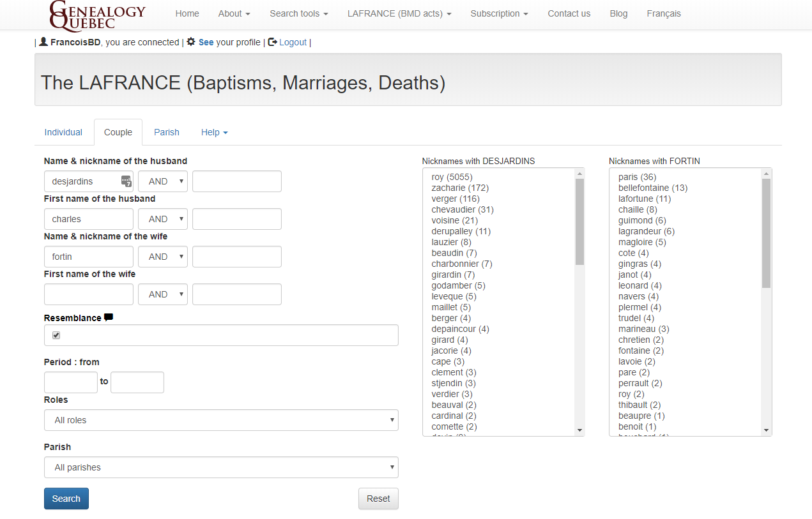
Task: Click the FORTIN nicknames list scrollbar thumb
Action: point(767,233)
